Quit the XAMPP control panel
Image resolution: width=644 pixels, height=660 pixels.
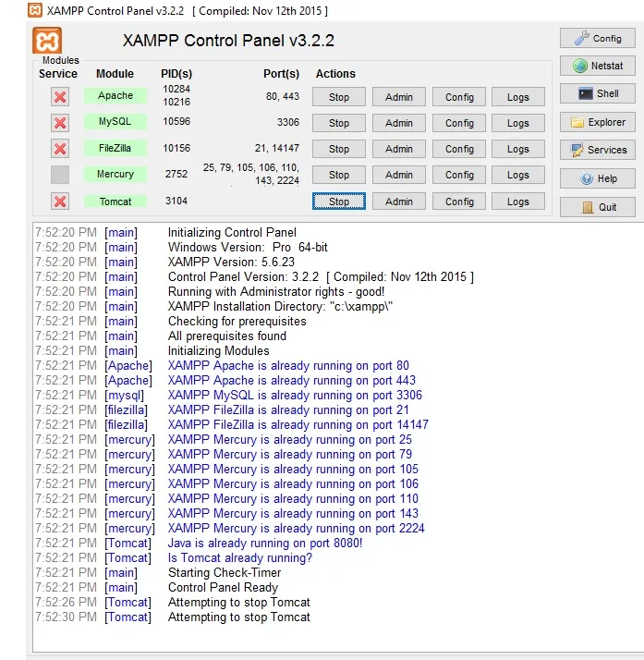597,207
